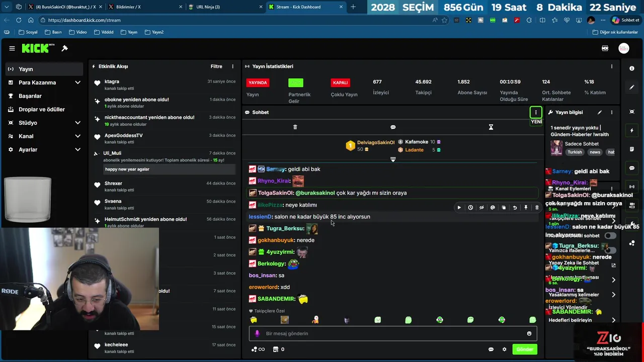
Task: Click the clock timeout icon in the message actions
Action: point(470,208)
